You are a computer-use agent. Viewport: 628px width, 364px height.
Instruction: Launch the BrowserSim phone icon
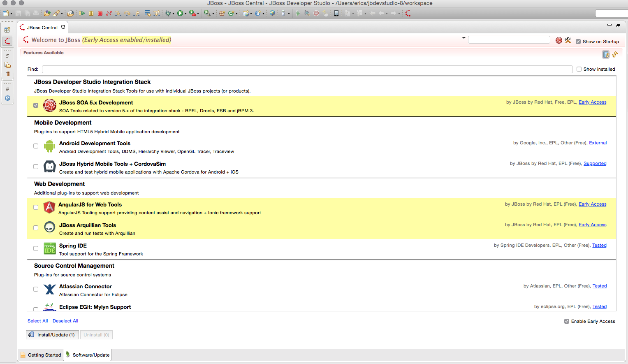coord(336,13)
